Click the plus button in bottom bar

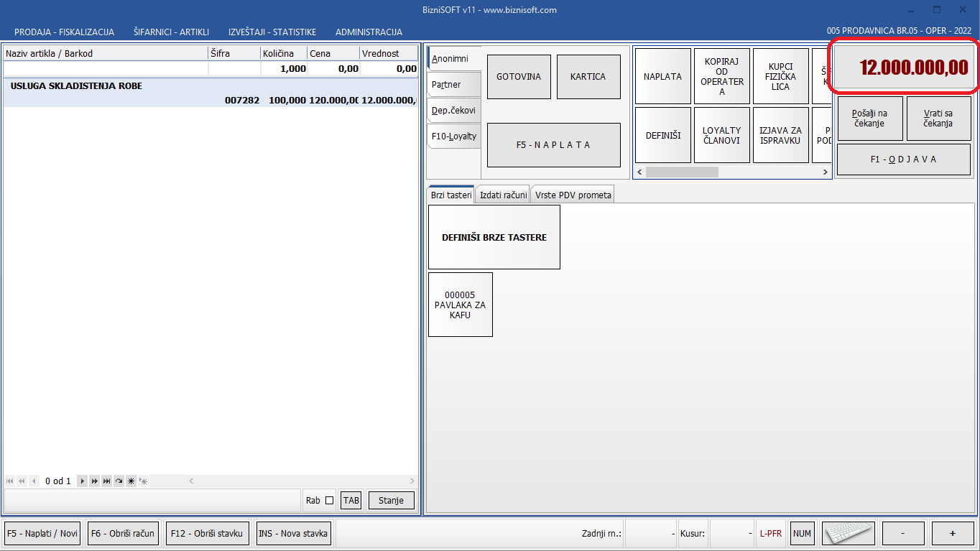pos(952,534)
